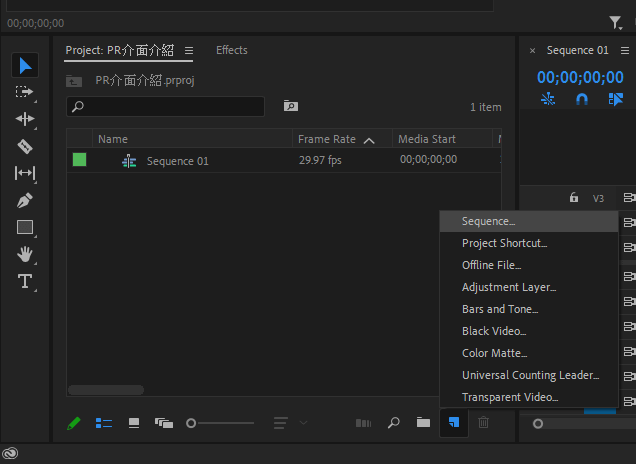Select the Track Select Forward tool
The image size is (636, 464).
click(25, 92)
